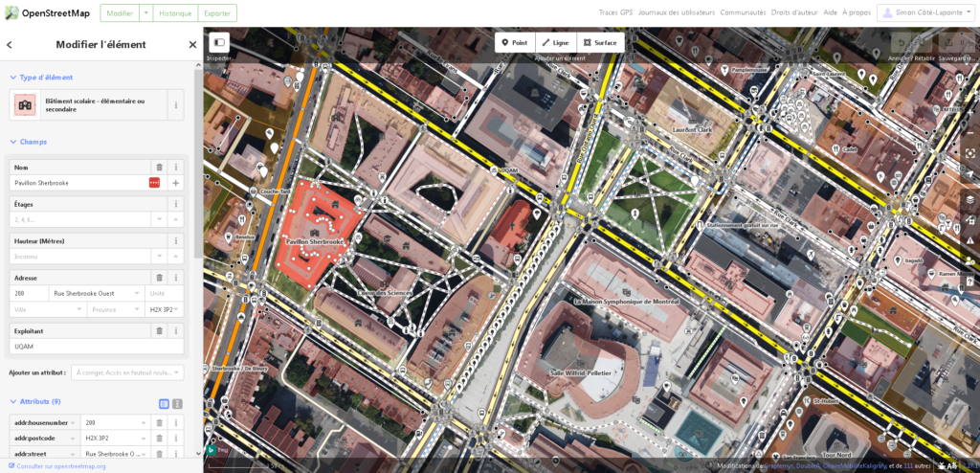Viewport: 980px width, 473px height.
Task: Select the Surface drawing tool
Action: (600, 42)
